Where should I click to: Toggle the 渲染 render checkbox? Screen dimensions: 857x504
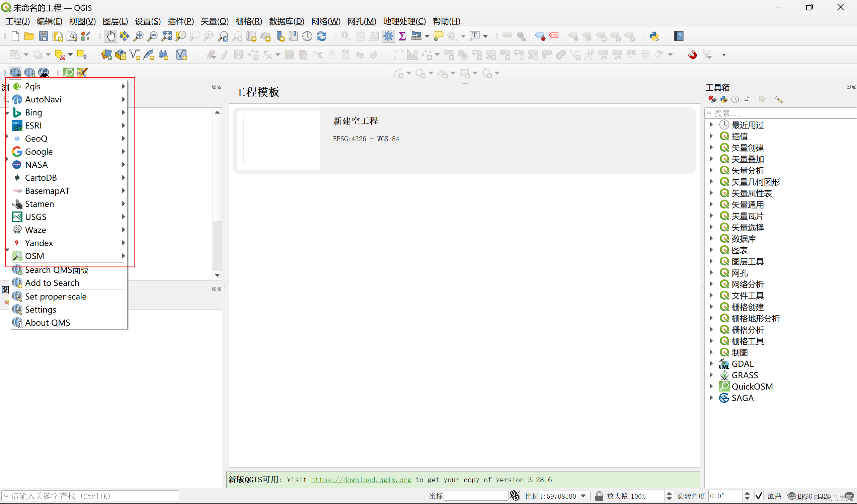point(759,496)
